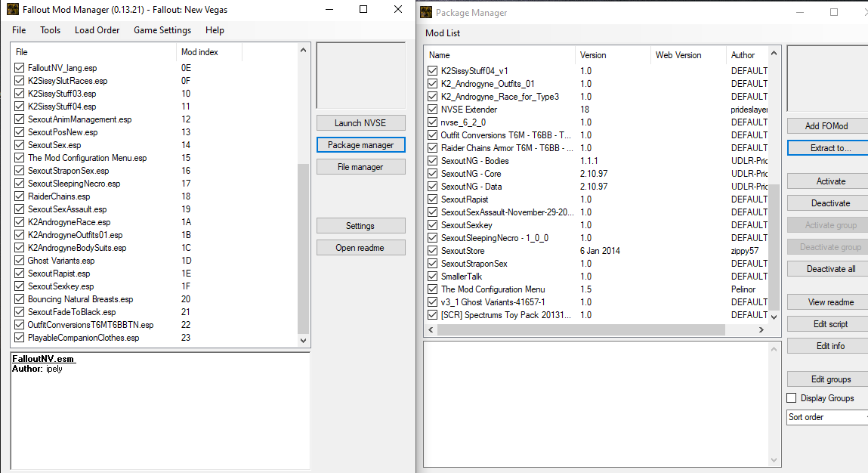
Task: Click the Edit script button
Action: coord(827,324)
